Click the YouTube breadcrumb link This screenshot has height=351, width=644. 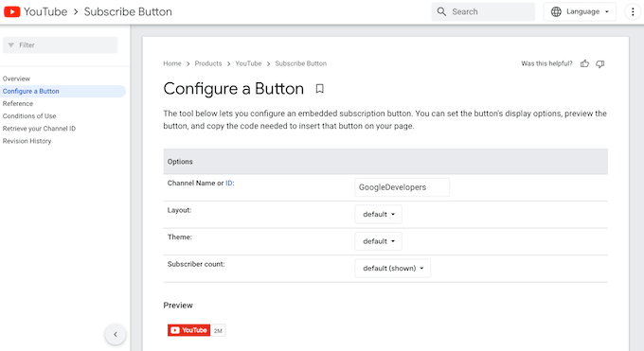(248, 63)
